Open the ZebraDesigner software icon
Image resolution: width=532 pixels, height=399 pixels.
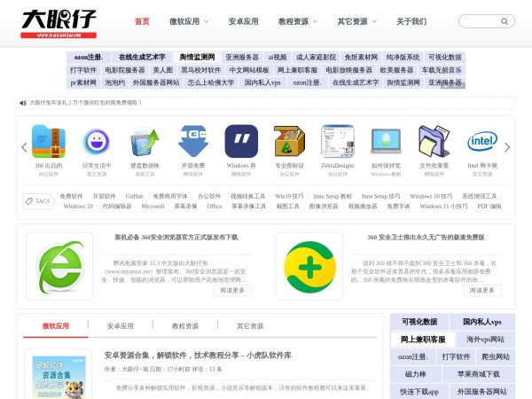coord(337,142)
